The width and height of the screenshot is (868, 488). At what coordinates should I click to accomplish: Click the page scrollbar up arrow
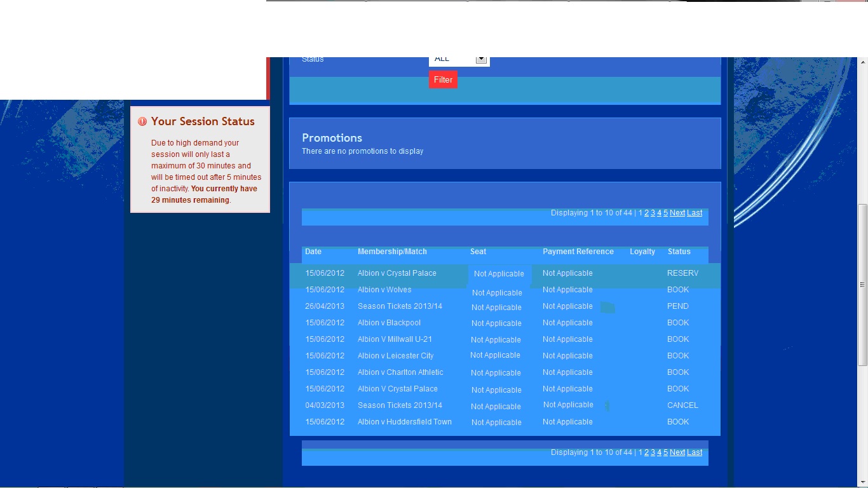[x=862, y=62]
